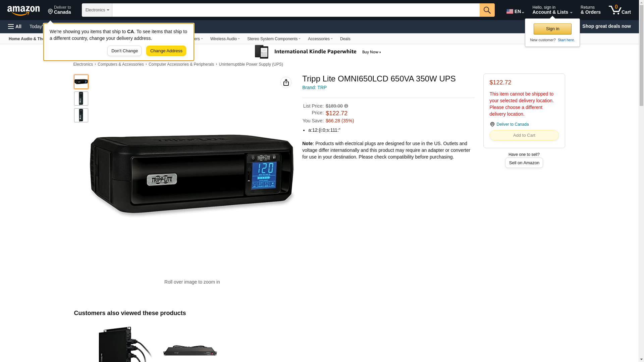Click the yellow Sign in button
The height and width of the screenshot is (362, 644).
(552, 29)
